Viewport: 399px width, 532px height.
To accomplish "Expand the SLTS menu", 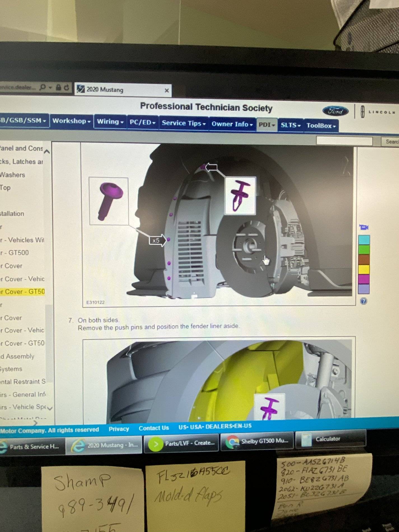I will (291, 125).
